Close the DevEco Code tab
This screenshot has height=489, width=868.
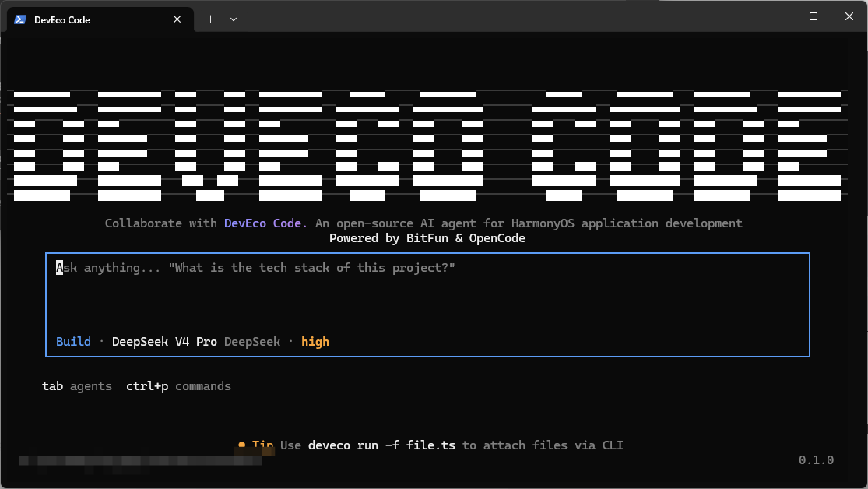177,19
